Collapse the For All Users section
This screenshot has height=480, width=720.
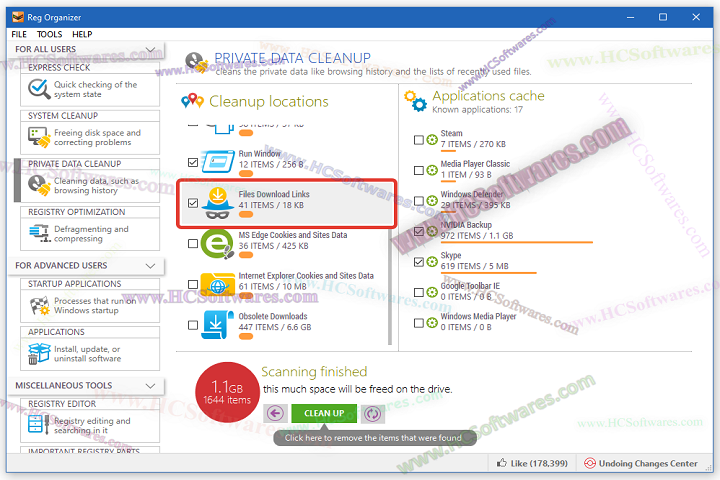point(150,49)
